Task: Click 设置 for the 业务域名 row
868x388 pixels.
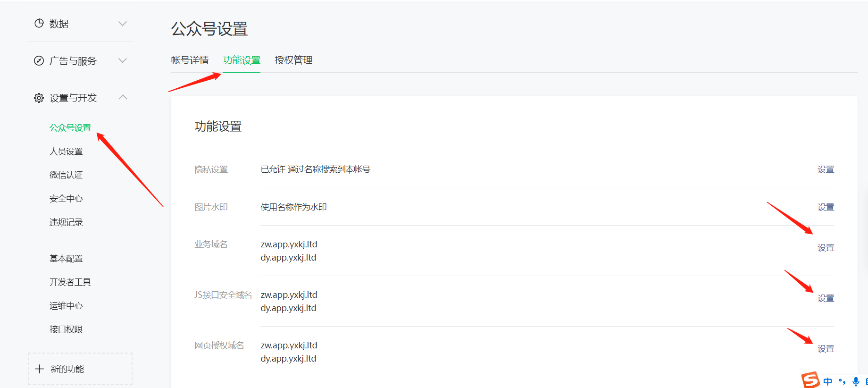Action: coord(826,247)
